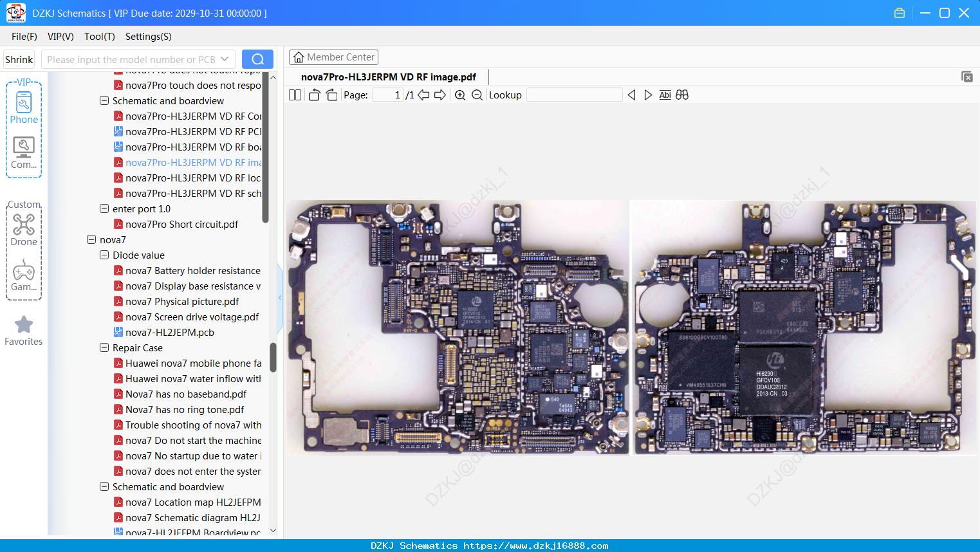This screenshot has width=980, height=552.
Task: Collapse nova7 Schematic and boardview group
Action: (104, 487)
